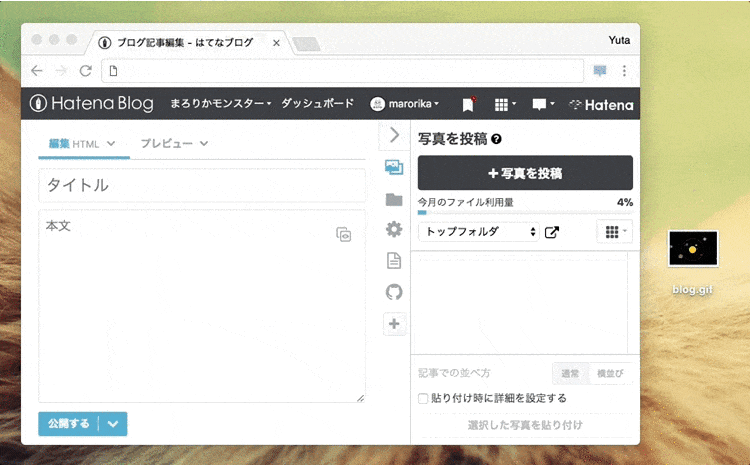The width and height of the screenshot is (750, 465).
Task: Click the browser address bar
Action: tap(342, 71)
